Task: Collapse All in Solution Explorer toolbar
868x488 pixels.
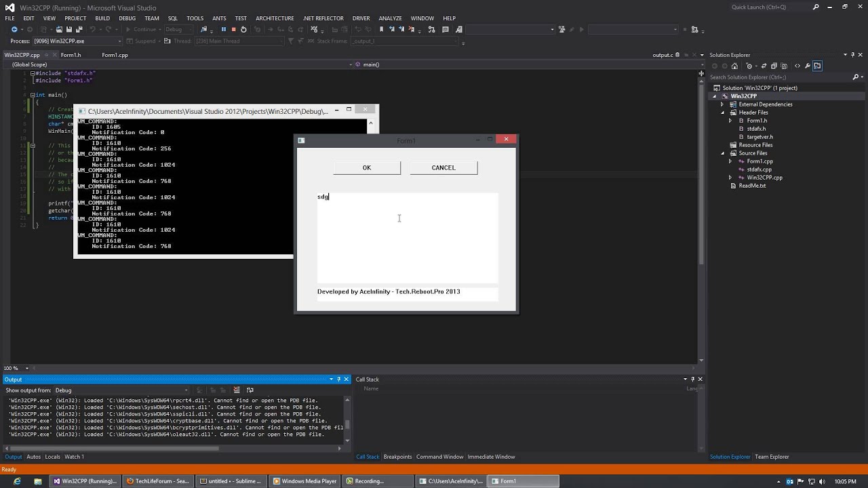Action: [774, 66]
